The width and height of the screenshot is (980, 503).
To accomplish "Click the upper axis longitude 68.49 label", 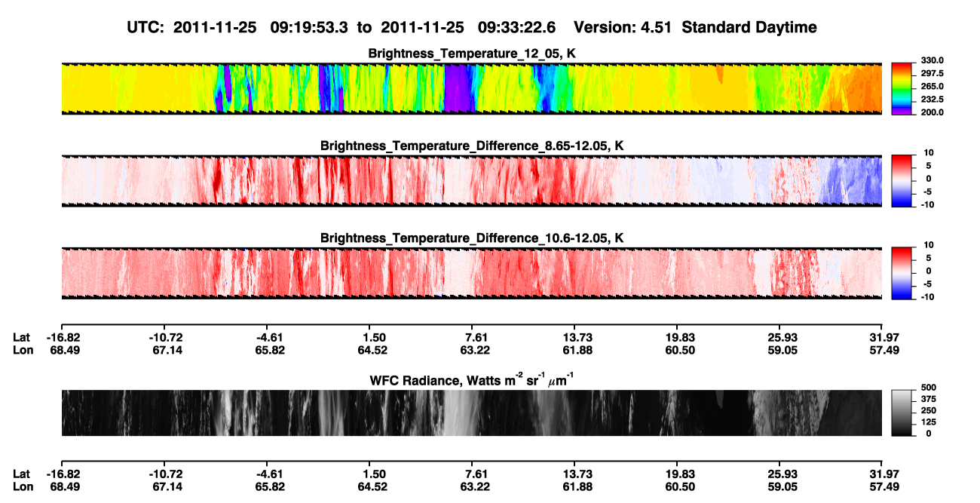I will (x=62, y=350).
